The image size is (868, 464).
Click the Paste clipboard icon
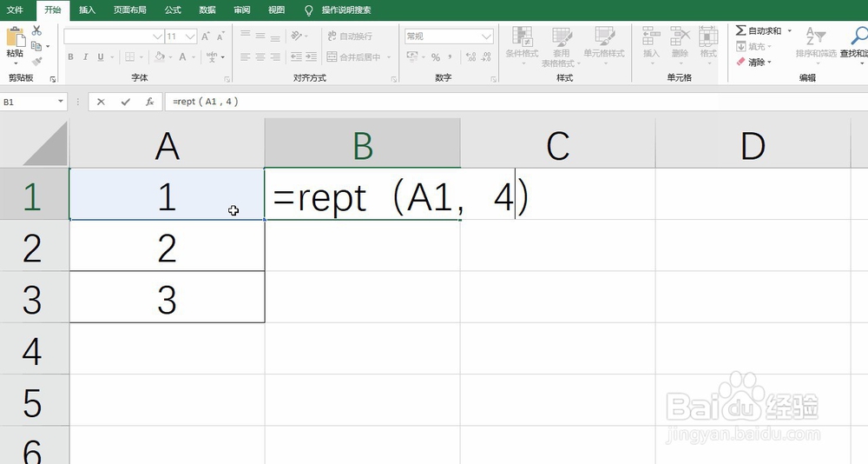[15, 40]
